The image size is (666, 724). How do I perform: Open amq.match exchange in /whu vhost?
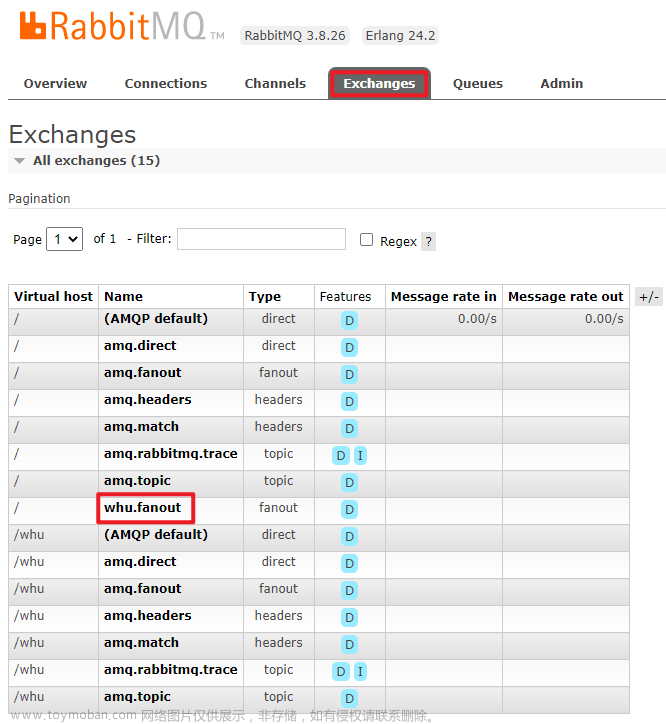point(141,642)
